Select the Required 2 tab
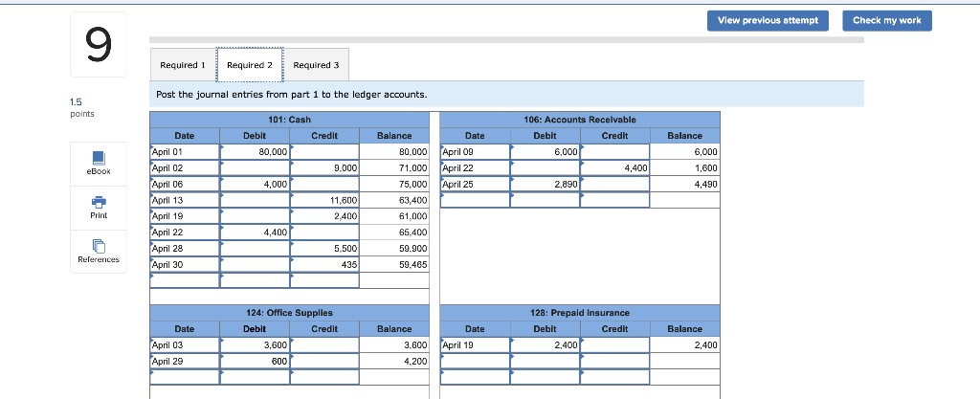The image size is (980, 399). [250, 65]
